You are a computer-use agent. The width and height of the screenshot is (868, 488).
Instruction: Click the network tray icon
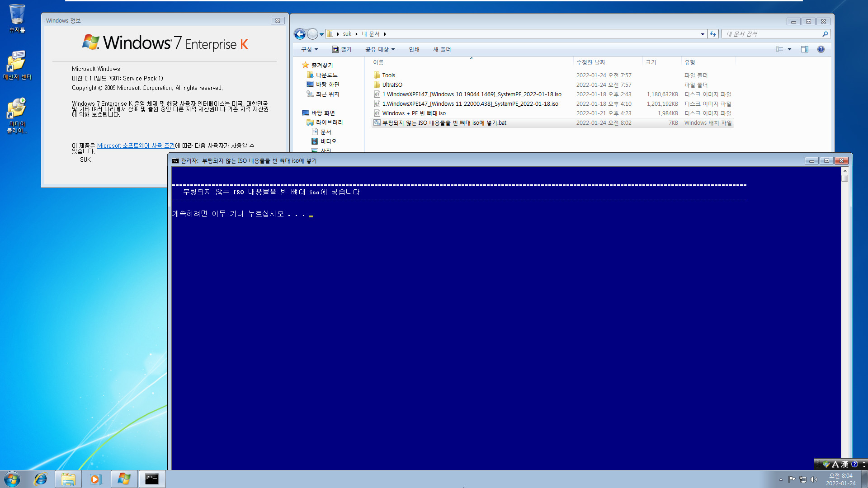(x=803, y=479)
